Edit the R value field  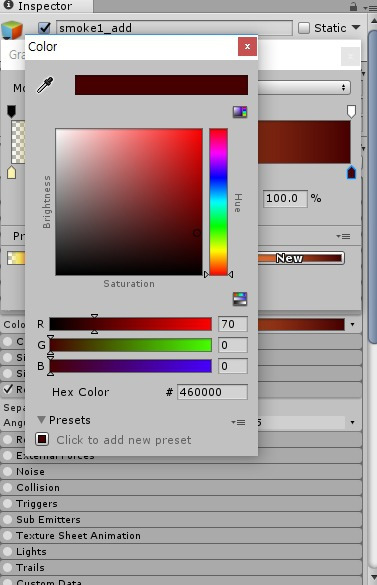(233, 324)
